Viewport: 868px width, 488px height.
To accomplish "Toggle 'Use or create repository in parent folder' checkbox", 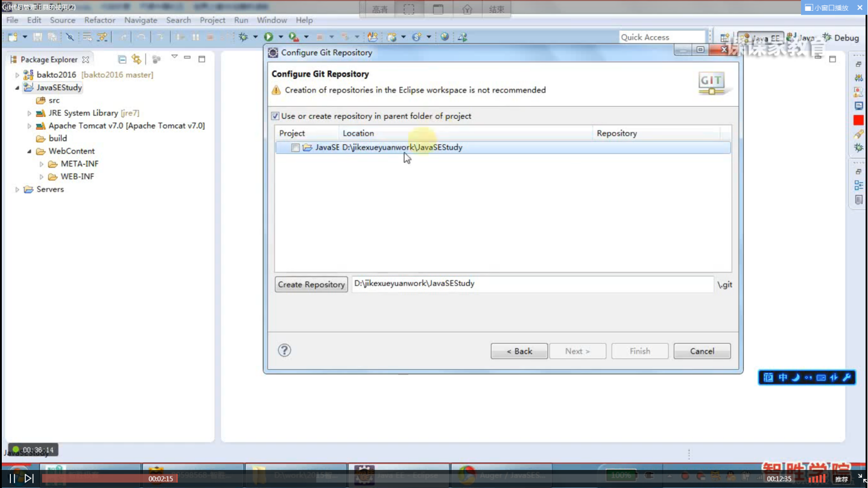I will (x=275, y=116).
